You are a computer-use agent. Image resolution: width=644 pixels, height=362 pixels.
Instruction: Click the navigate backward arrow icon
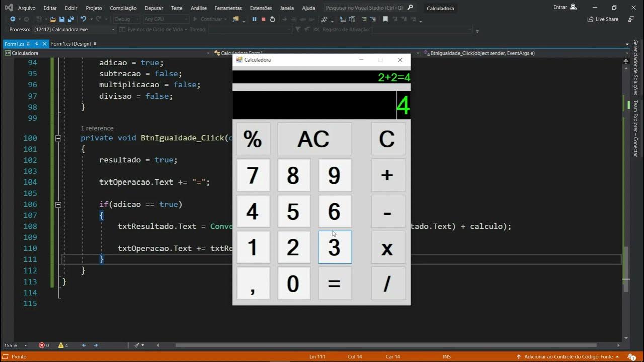click(13, 19)
